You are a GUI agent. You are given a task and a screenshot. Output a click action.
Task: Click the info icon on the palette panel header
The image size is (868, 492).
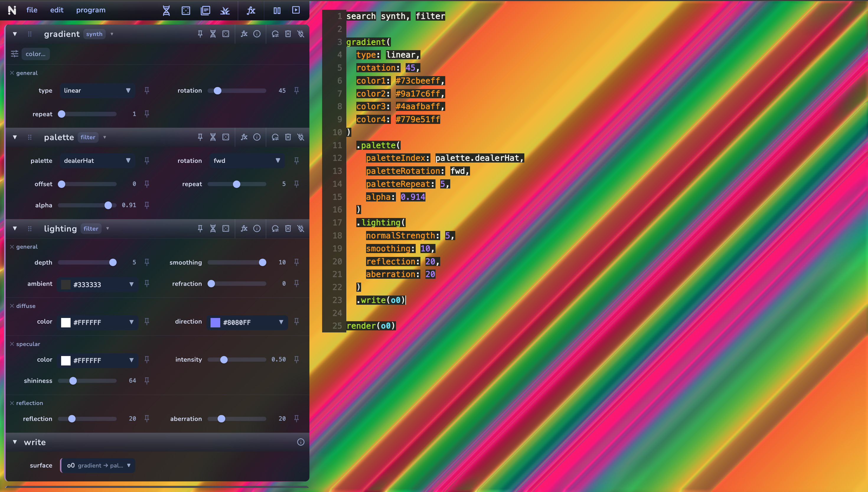coord(257,137)
